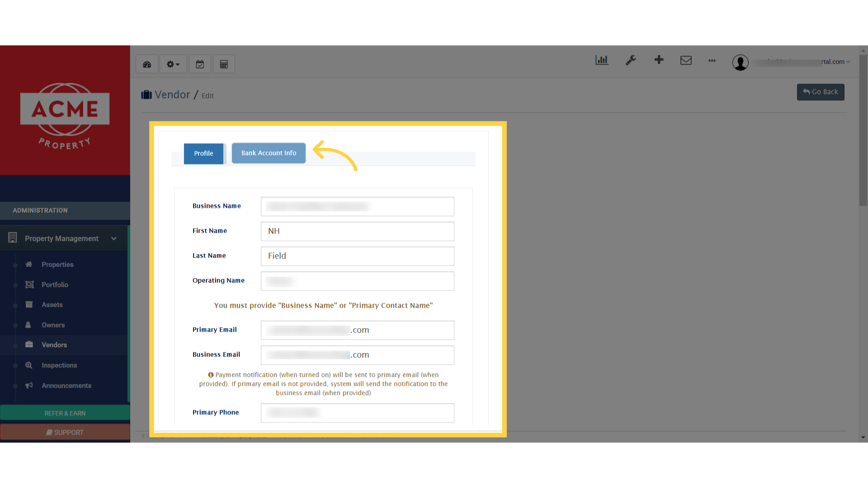Click the wrench maintenance icon
The height and width of the screenshot is (488, 868).
click(x=631, y=60)
